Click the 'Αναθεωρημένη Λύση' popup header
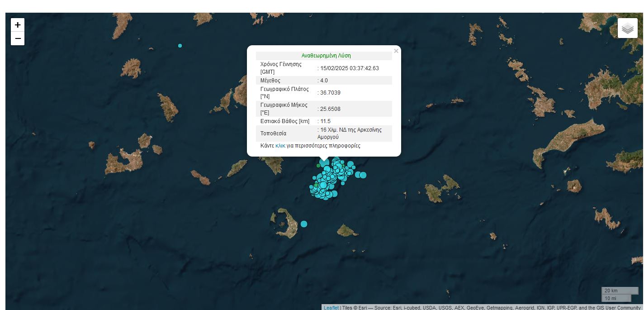The height and width of the screenshot is (310, 644). point(326,56)
